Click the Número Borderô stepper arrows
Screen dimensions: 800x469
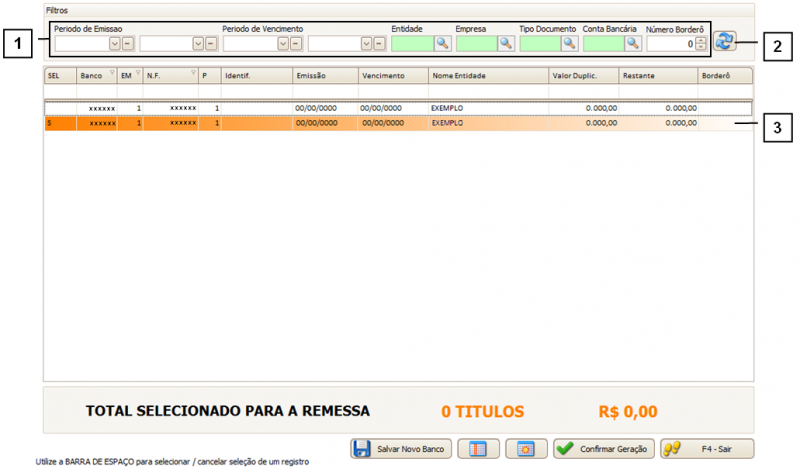[700, 43]
